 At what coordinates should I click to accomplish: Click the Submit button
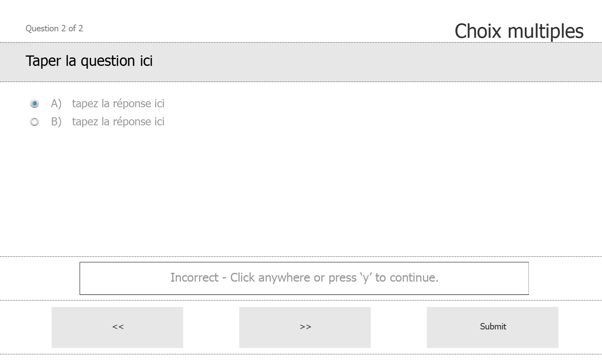493,327
